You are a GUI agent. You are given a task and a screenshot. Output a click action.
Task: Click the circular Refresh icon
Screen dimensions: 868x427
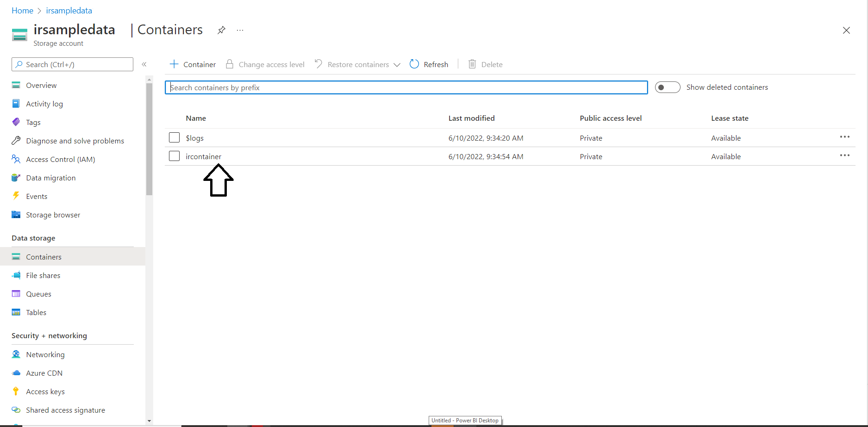pos(414,64)
